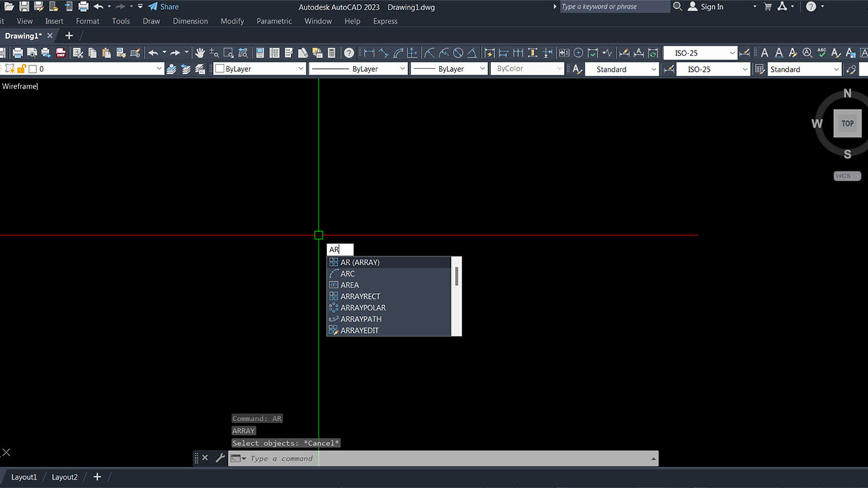
Task: Open the DesignCenter palette icon
Action: (x=274, y=53)
